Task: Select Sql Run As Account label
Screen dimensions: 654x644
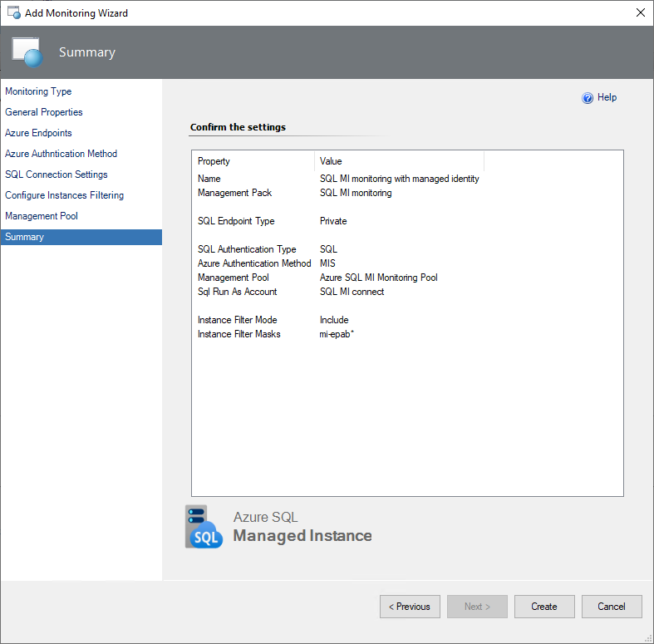Action: pos(238,292)
